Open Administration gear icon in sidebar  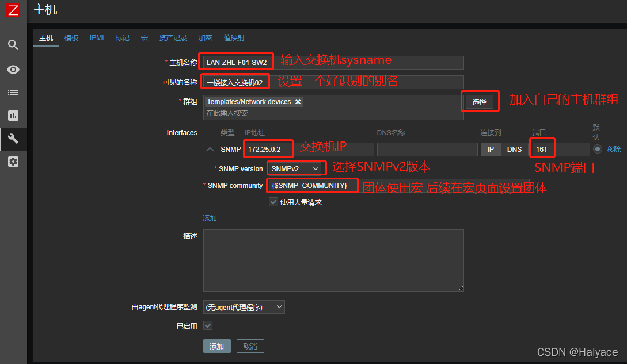coord(13,162)
